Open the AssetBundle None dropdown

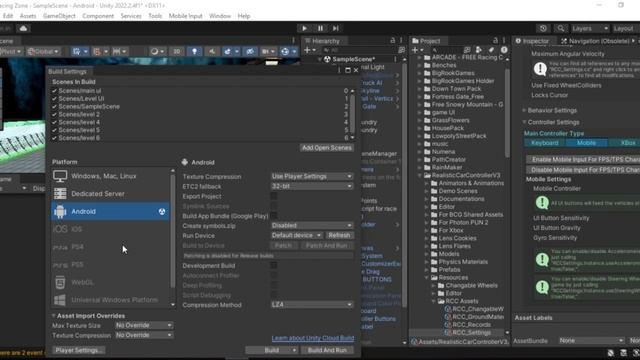[x=591, y=340]
